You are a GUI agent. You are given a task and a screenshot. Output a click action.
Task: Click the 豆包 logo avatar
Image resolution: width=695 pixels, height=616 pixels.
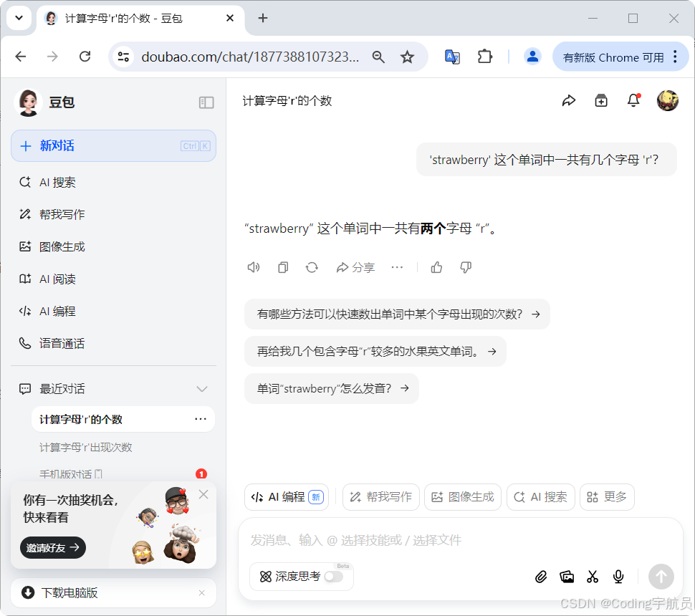click(29, 102)
